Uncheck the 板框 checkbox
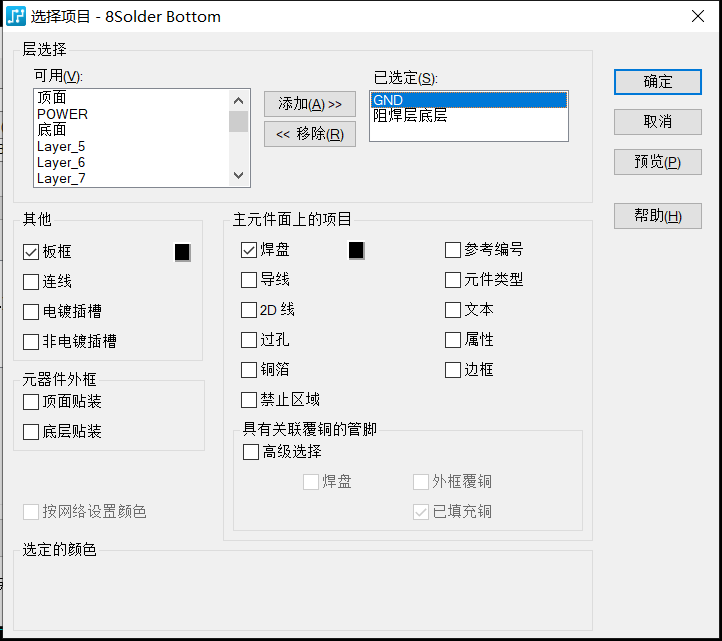 [31, 252]
